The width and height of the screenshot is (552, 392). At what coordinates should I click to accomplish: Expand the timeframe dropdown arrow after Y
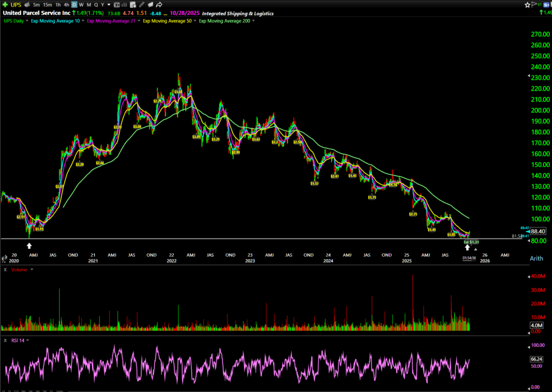click(109, 4)
